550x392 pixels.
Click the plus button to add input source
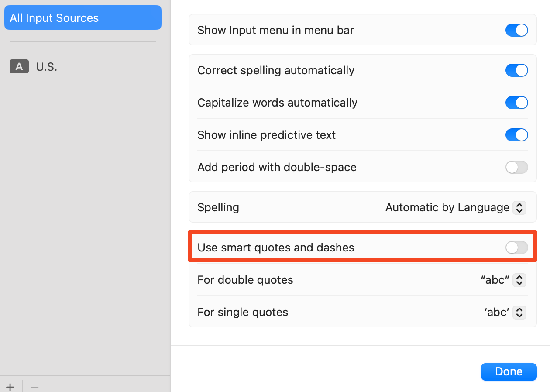(10, 387)
